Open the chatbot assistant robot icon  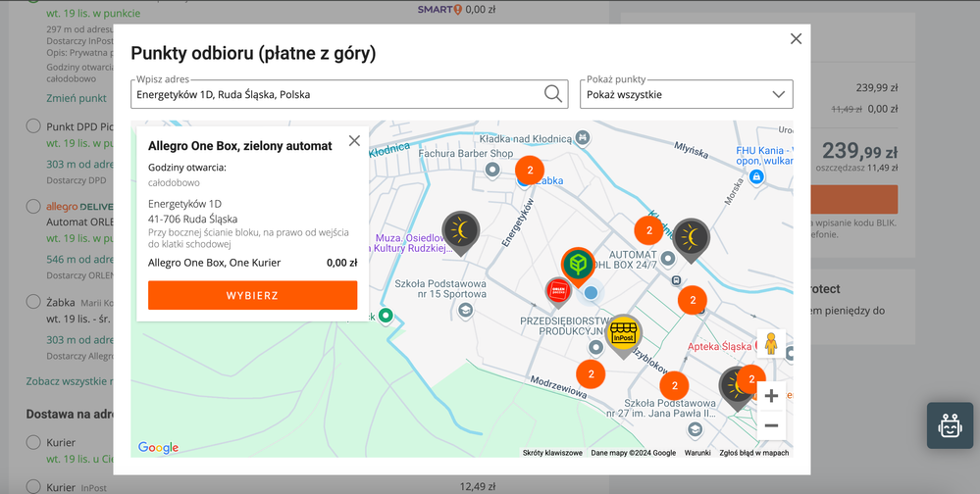(x=950, y=425)
